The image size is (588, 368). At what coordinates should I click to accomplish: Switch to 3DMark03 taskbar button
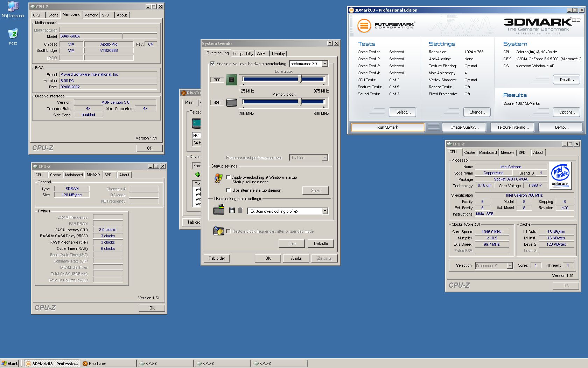point(52,363)
